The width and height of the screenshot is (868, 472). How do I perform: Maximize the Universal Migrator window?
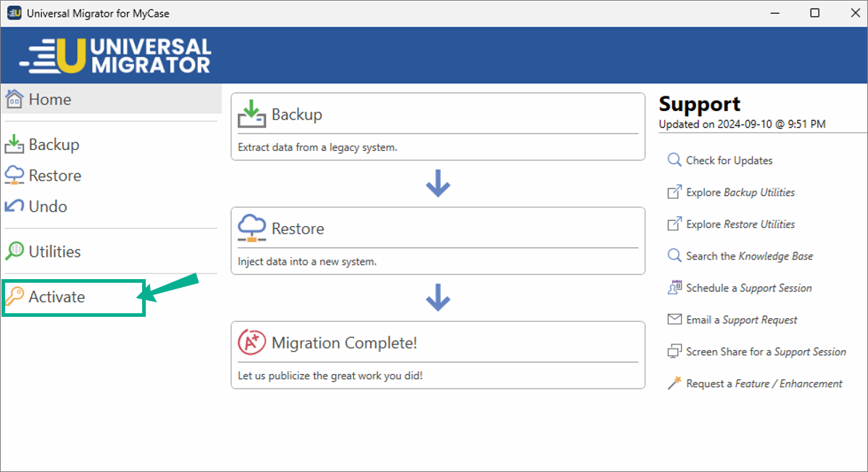pos(815,13)
